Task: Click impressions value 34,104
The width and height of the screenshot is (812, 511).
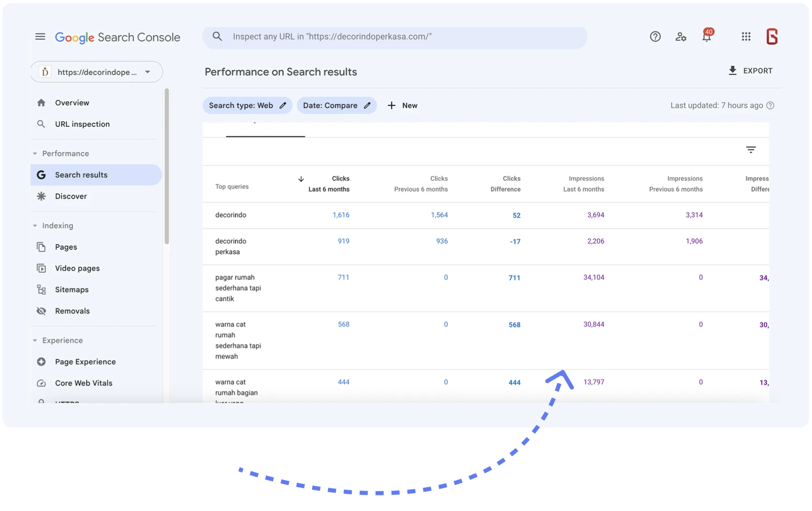Action: coord(594,277)
